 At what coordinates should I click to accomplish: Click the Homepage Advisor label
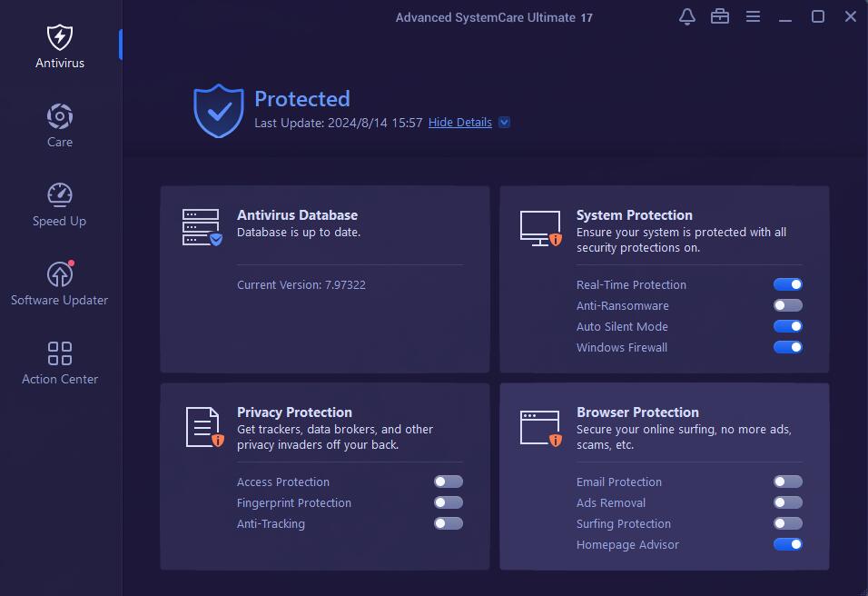click(x=627, y=545)
